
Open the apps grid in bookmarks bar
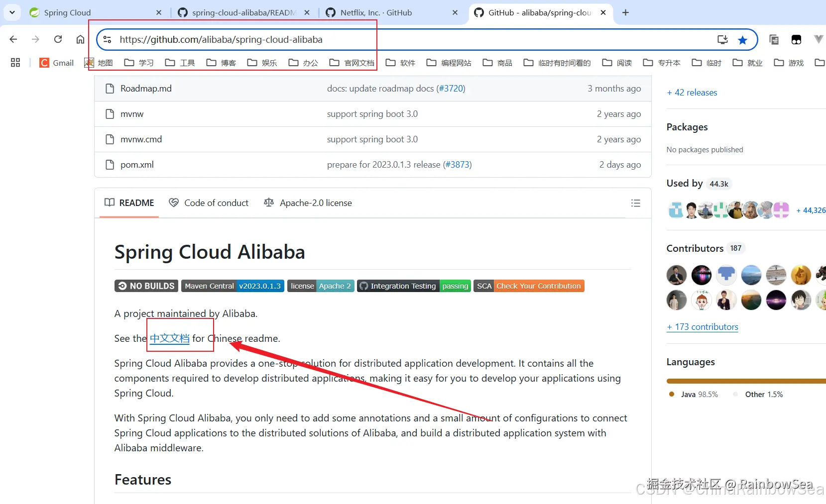pos(15,63)
